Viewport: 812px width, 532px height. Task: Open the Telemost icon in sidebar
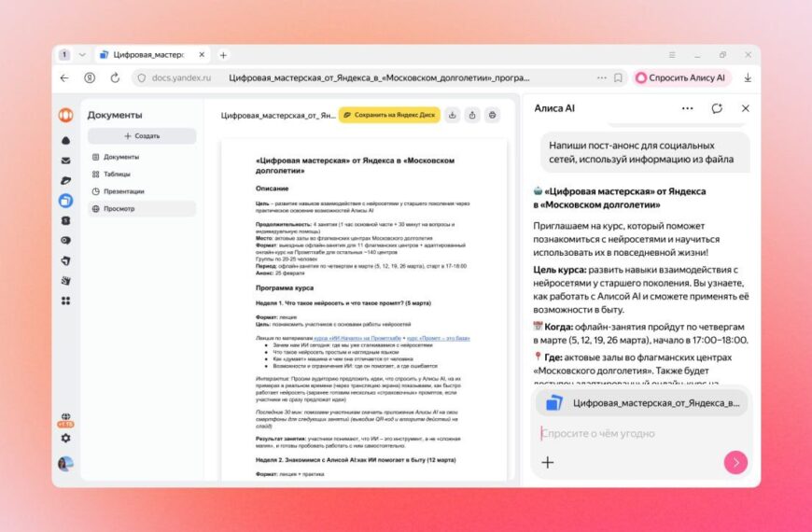65,180
